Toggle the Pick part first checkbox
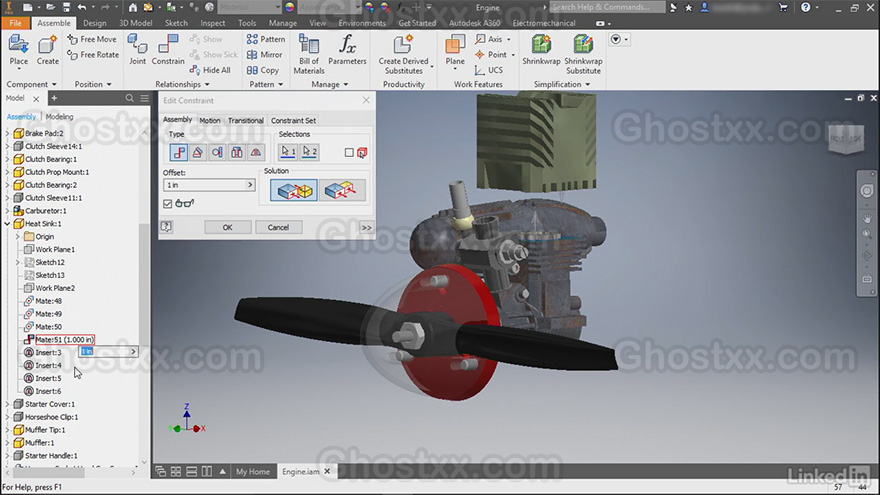Screen dimensions: 880x495 (349, 153)
